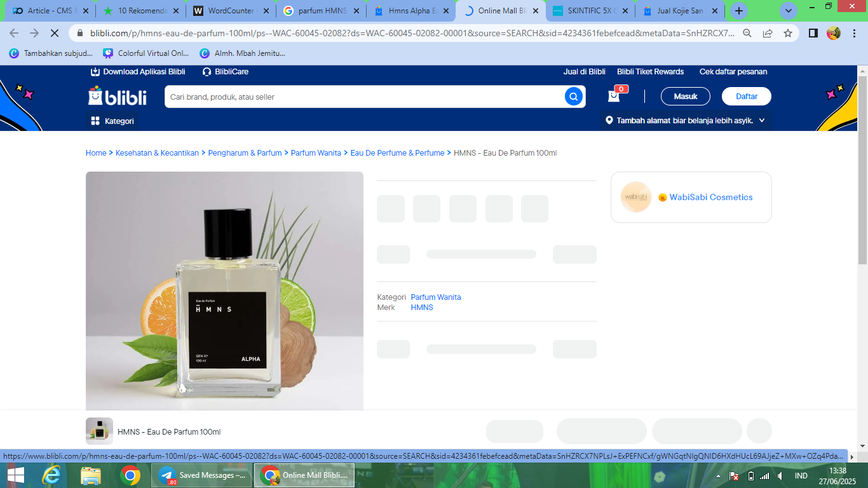Image resolution: width=868 pixels, height=488 pixels.
Task: Open Chrome tab search dropdown
Action: pyautogui.click(x=789, y=11)
